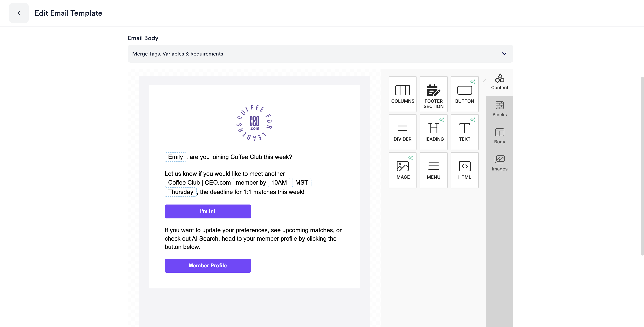Switch to the Content tab
This screenshot has height=327, width=644.
[499, 82]
